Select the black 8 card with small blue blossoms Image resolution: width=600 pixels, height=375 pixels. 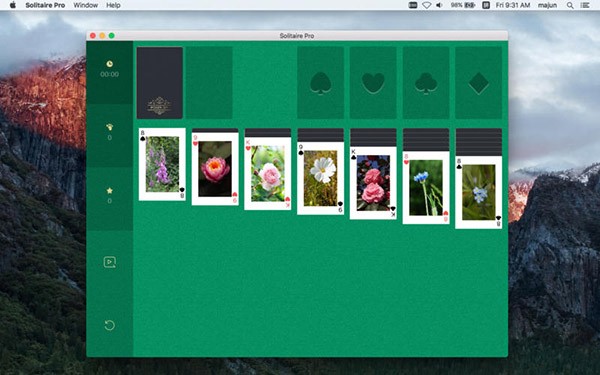(479, 192)
